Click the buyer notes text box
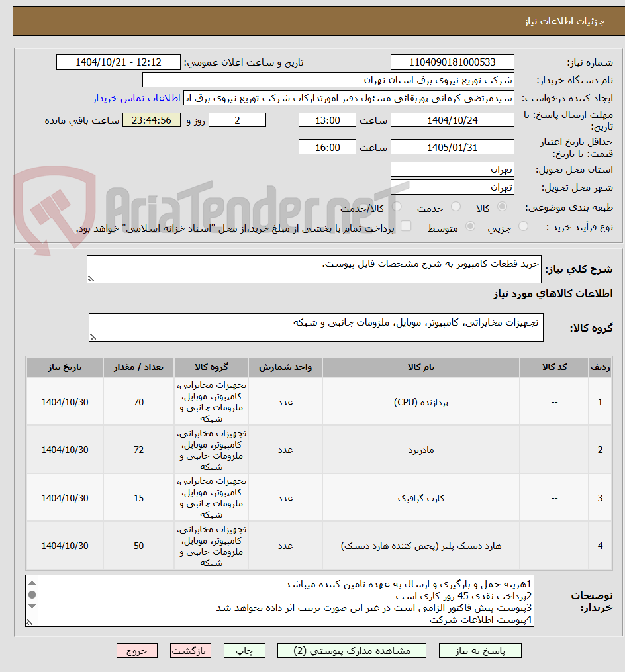Screen dimensions: 625x672 279,601
